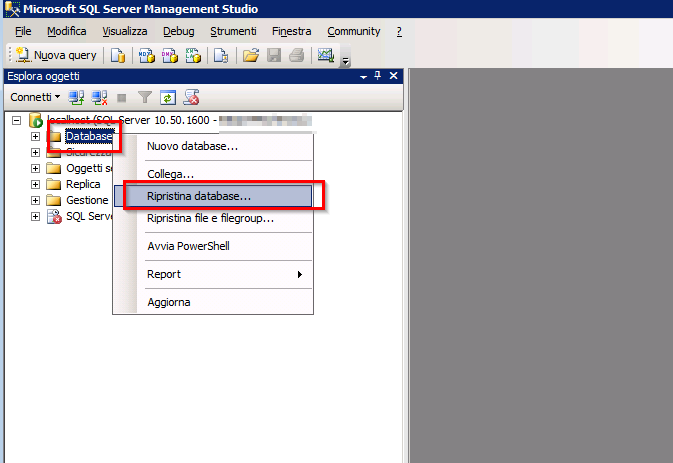Click the Replica folder icon

tap(54, 185)
